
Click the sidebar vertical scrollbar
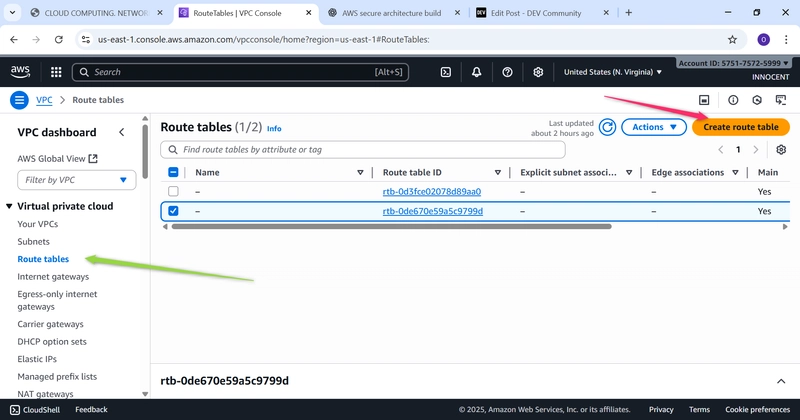click(145, 151)
